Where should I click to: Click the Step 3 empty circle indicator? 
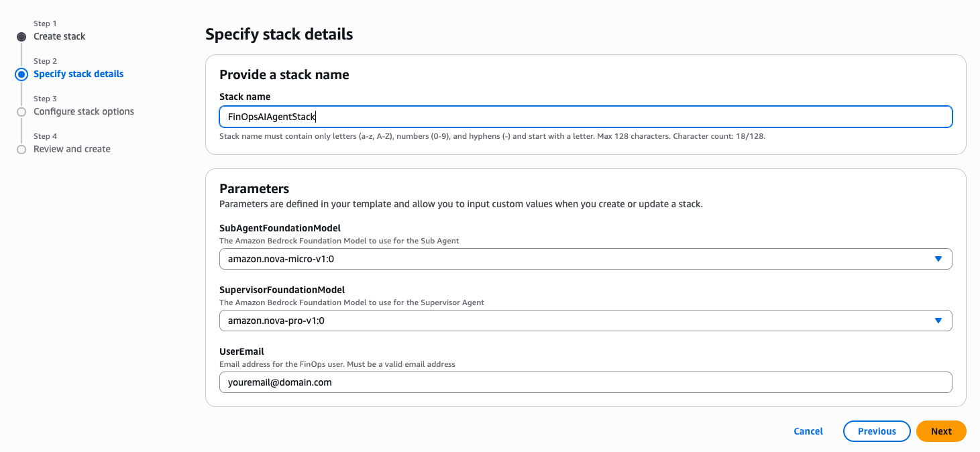[x=21, y=112]
